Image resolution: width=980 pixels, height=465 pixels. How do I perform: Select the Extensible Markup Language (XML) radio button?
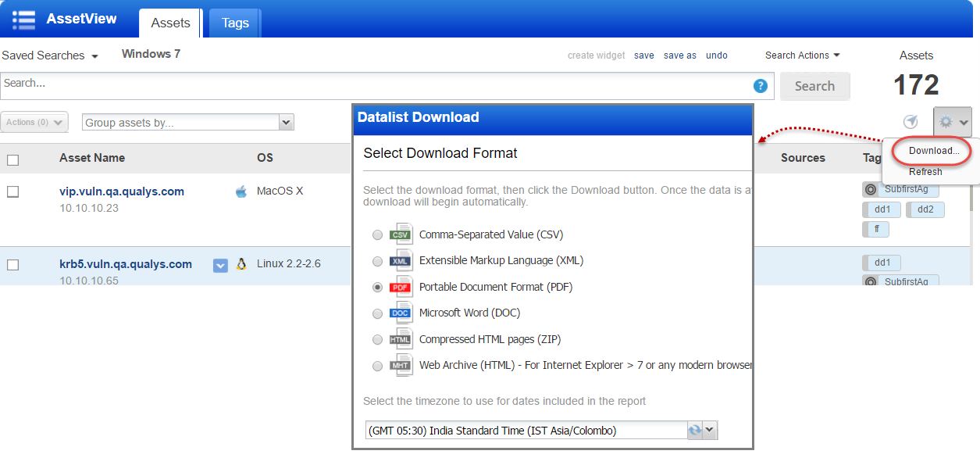[378, 261]
